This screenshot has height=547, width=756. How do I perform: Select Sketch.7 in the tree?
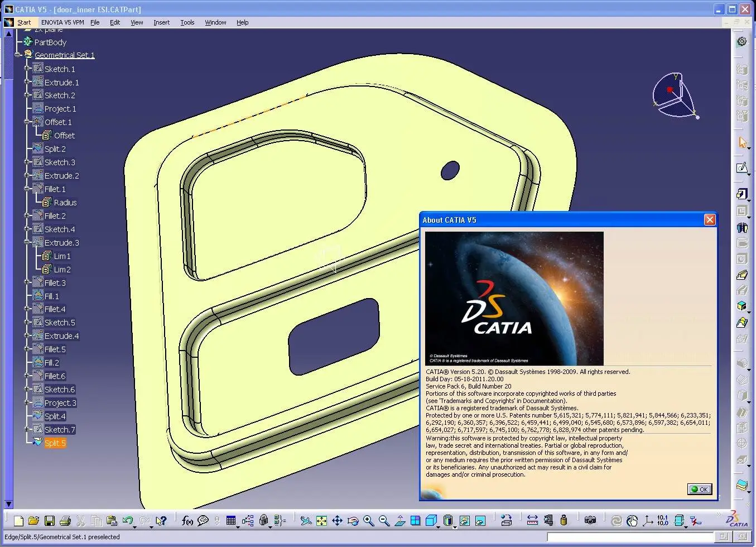tap(60, 429)
